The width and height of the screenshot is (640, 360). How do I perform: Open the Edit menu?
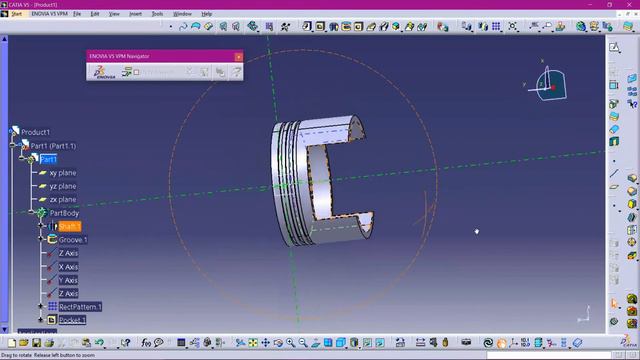(95, 14)
